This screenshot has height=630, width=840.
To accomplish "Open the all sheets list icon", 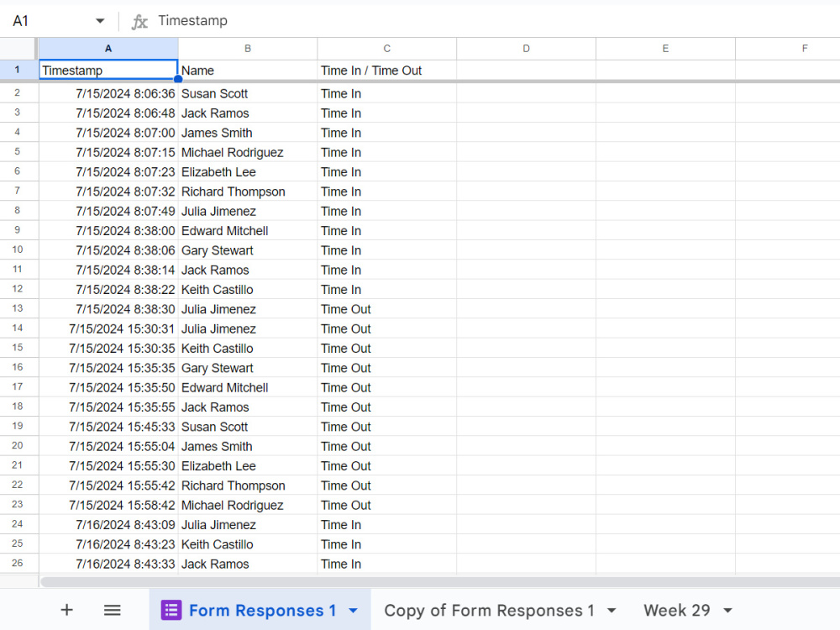I will coord(112,610).
